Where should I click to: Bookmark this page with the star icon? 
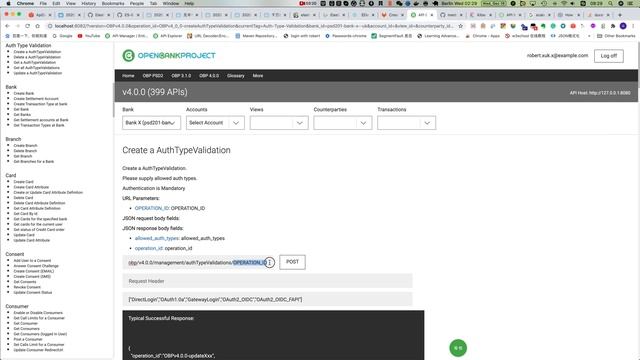[x=461, y=26]
